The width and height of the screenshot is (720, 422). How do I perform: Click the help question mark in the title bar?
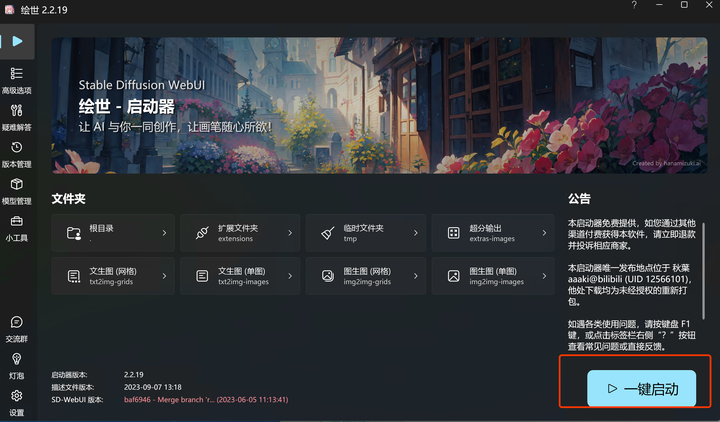(634, 5)
